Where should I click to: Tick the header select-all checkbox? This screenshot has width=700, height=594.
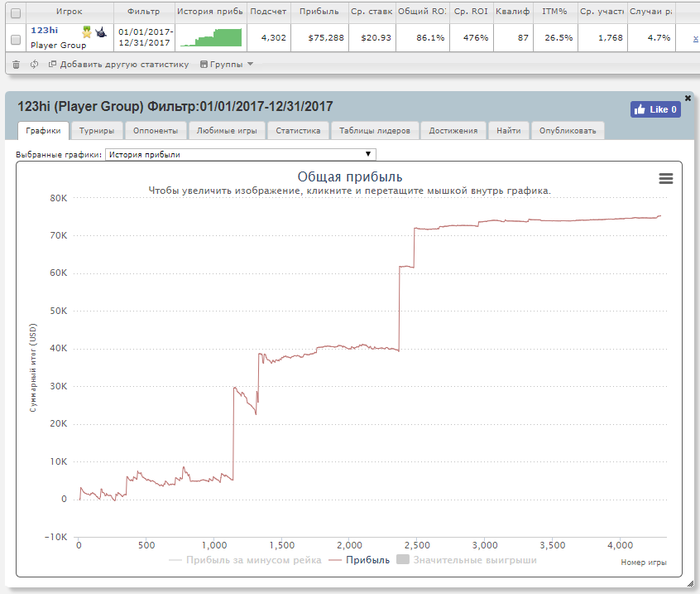[x=16, y=13]
